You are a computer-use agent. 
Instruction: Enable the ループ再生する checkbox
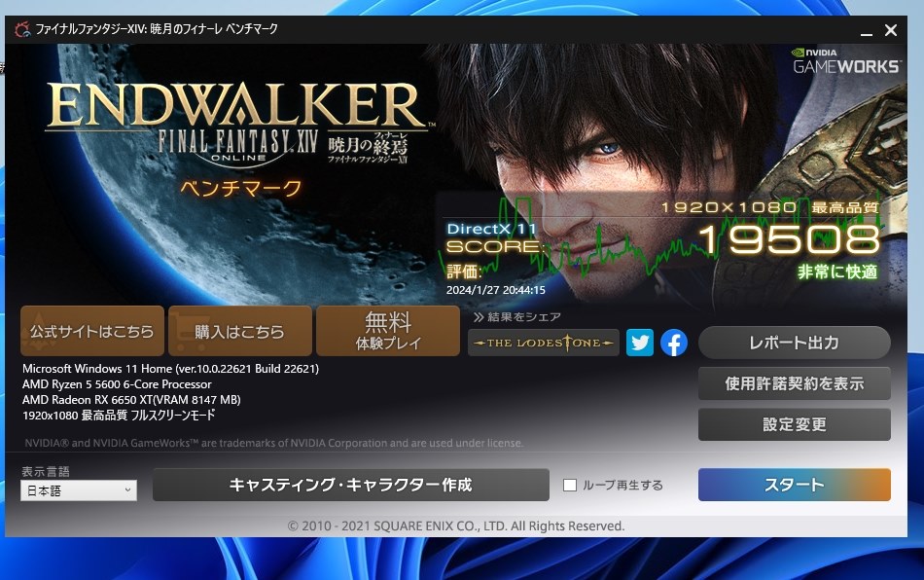pyautogui.click(x=570, y=485)
